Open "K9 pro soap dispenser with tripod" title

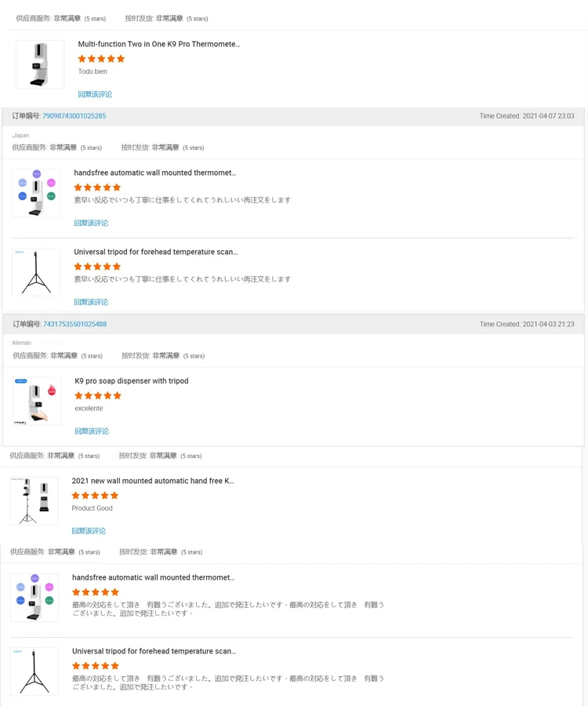pyautogui.click(x=131, y=381)
